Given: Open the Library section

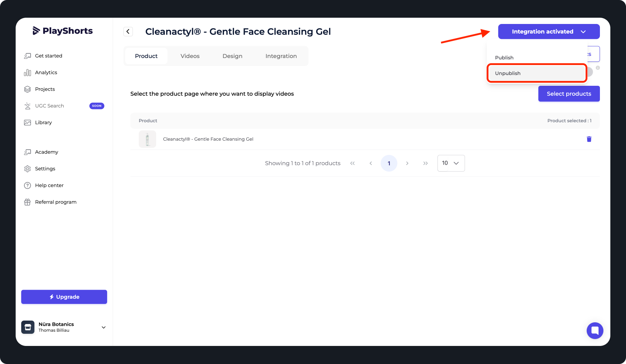Looking at the screenshot, I should click(x=38, y=123).
